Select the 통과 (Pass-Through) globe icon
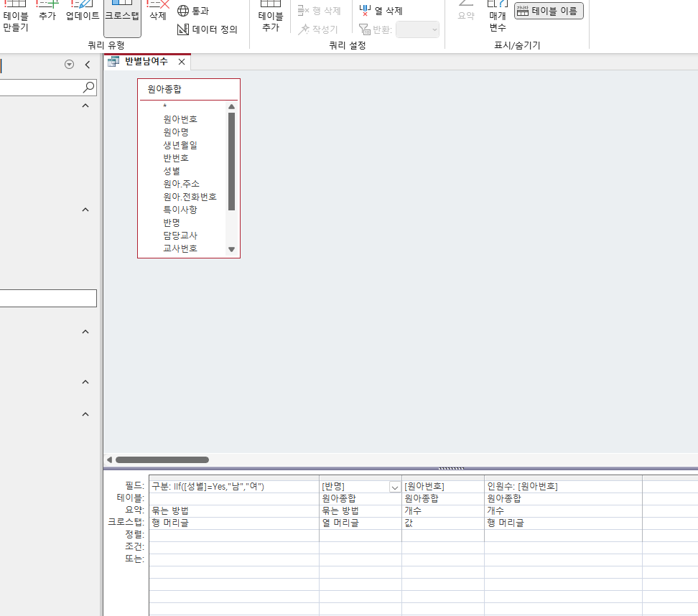698x616 pixels. coord(183,11)
